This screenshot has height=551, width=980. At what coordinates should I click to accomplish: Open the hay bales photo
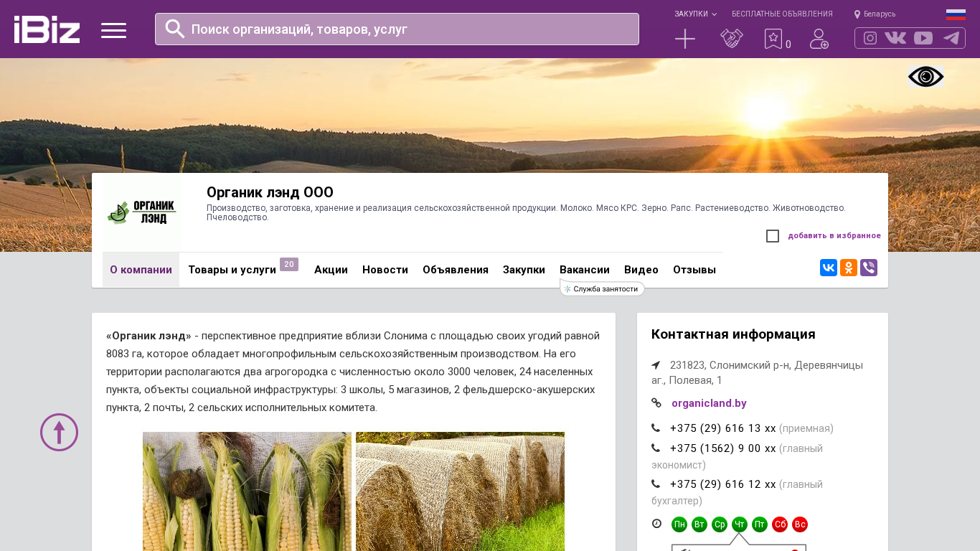(460, 491)
